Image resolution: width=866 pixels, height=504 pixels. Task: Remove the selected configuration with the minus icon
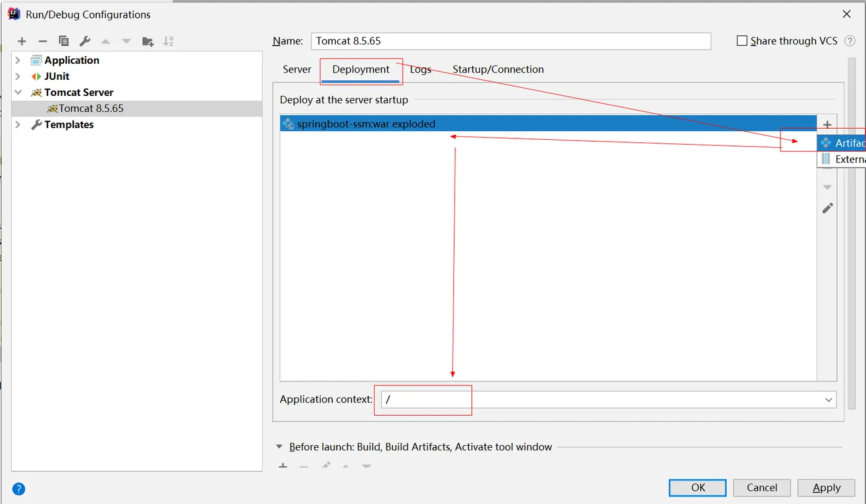tap(43, 41)
